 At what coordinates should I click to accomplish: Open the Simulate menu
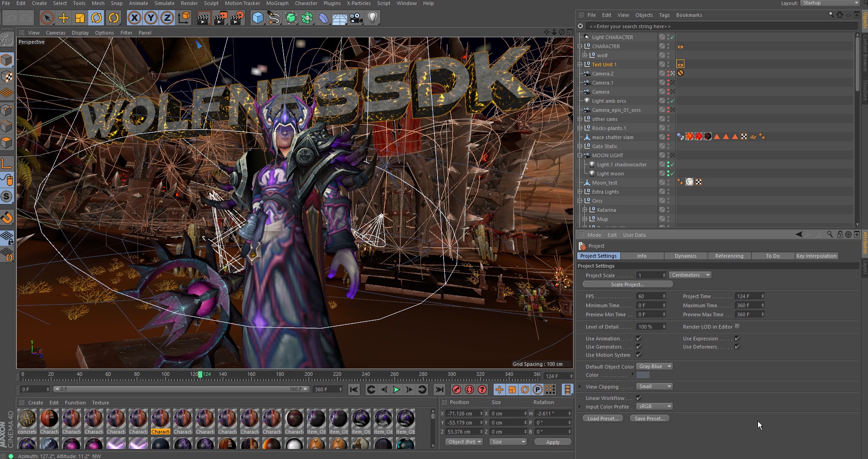[x=165, y=3]
